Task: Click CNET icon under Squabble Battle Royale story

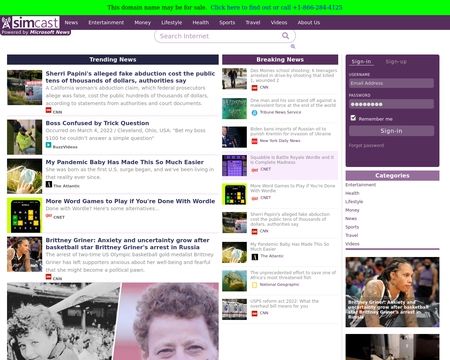Action: click(255, 170)
